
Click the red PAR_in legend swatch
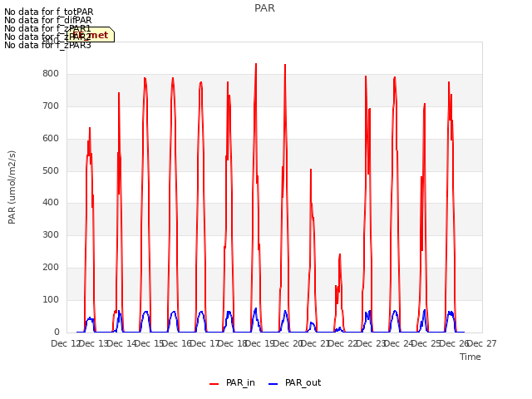click(214, 384)
